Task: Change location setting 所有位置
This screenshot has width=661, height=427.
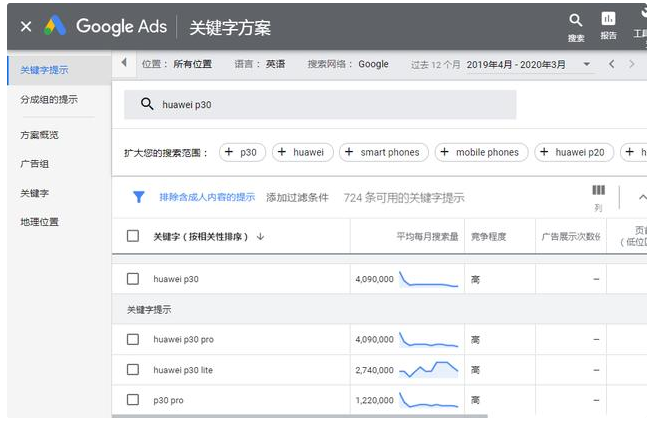Action: click(192, 64)
